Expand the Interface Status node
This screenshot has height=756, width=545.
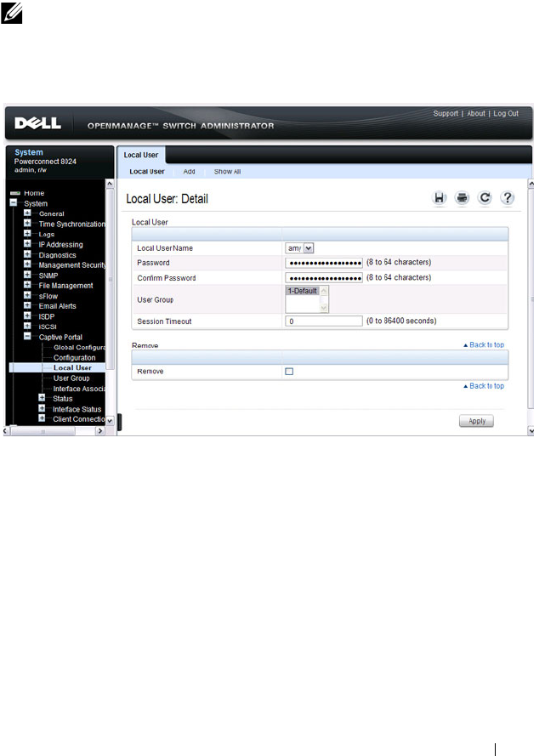pyautogui.click(x=42, y=408)
